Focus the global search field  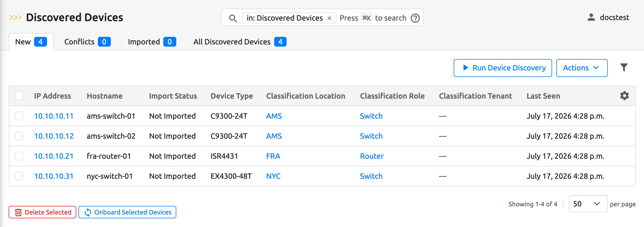pos(322,18)
